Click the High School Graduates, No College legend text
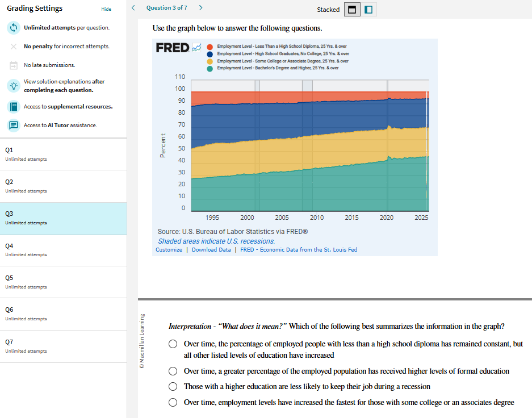532x418 pixels. point(283,54)
